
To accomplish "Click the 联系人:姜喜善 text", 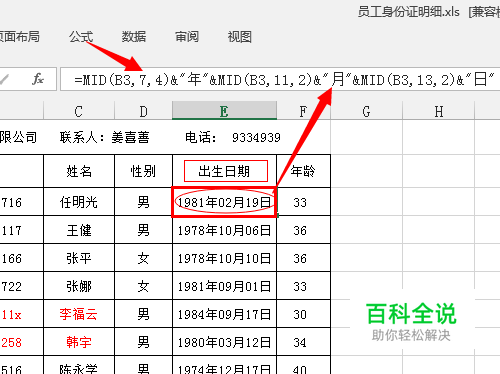I will [x=104, y=137].
